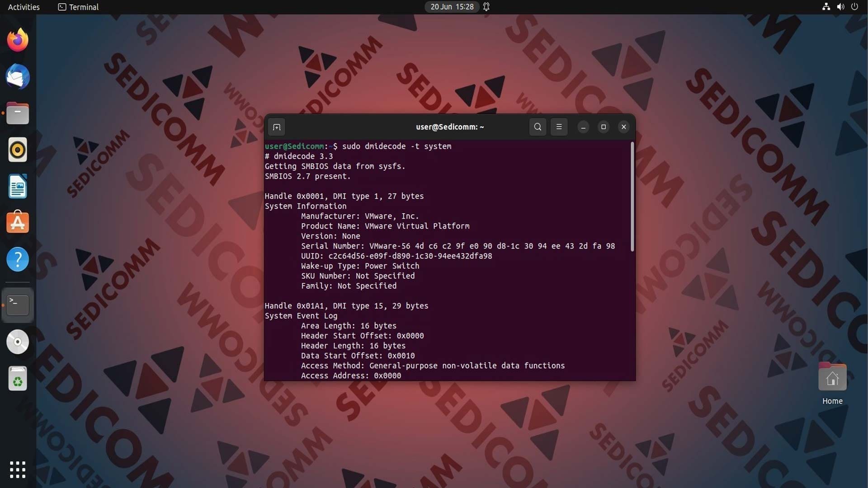Open network status icon in system tray

click(x=826, y=7)
